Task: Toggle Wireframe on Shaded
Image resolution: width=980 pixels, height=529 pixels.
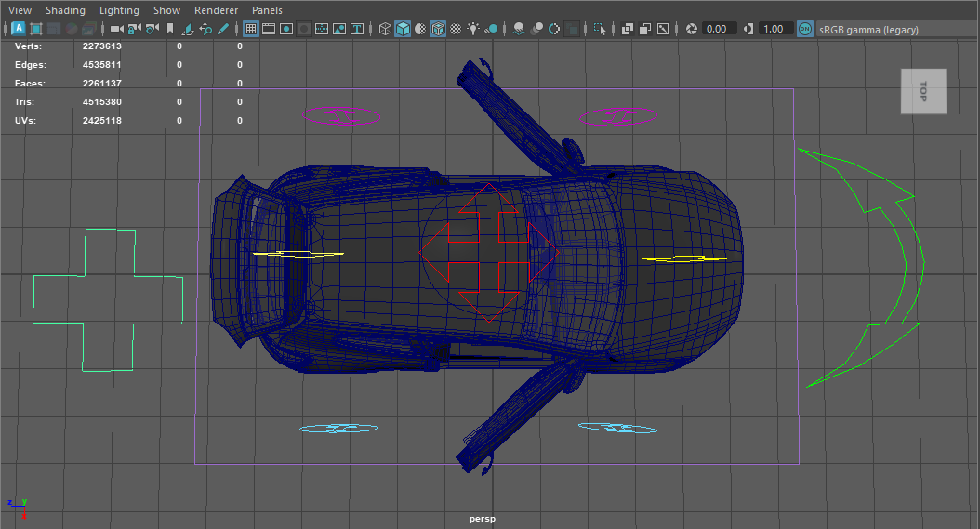Action: [x=437, y=29]
